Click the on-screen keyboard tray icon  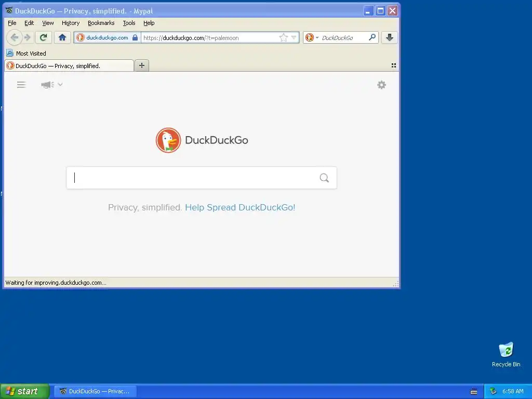pyautogui.click(x=474, y=392)
